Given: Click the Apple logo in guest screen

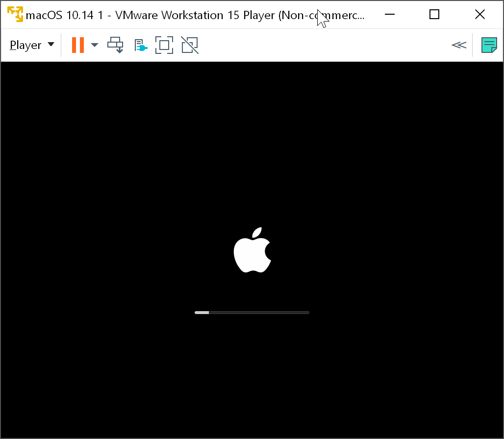Looking at the screenshot, I should coord(252,250).
